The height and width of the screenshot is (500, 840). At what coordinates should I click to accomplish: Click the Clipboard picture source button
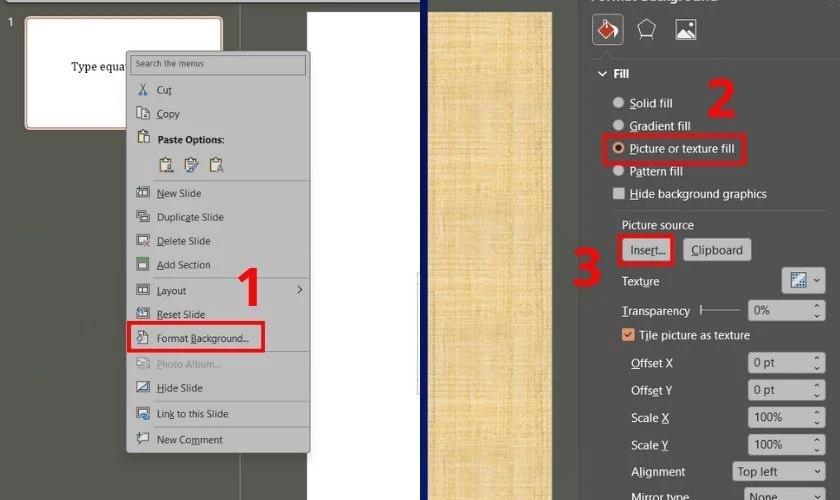tap(717, 250)
